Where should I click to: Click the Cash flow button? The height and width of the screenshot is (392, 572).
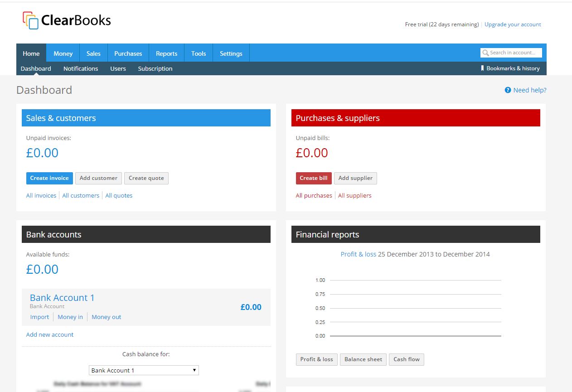coord(406,359)
